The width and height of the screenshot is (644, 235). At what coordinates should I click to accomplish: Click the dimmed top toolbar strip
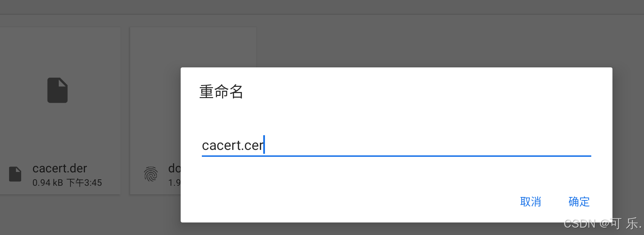pyautogui.click(x=322, y=7)
